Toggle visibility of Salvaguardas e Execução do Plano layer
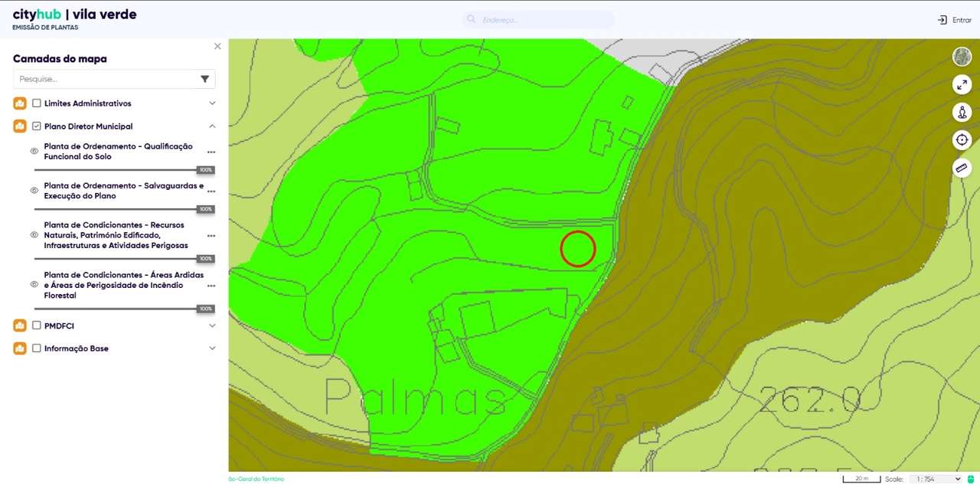 (x=34, y=191)
